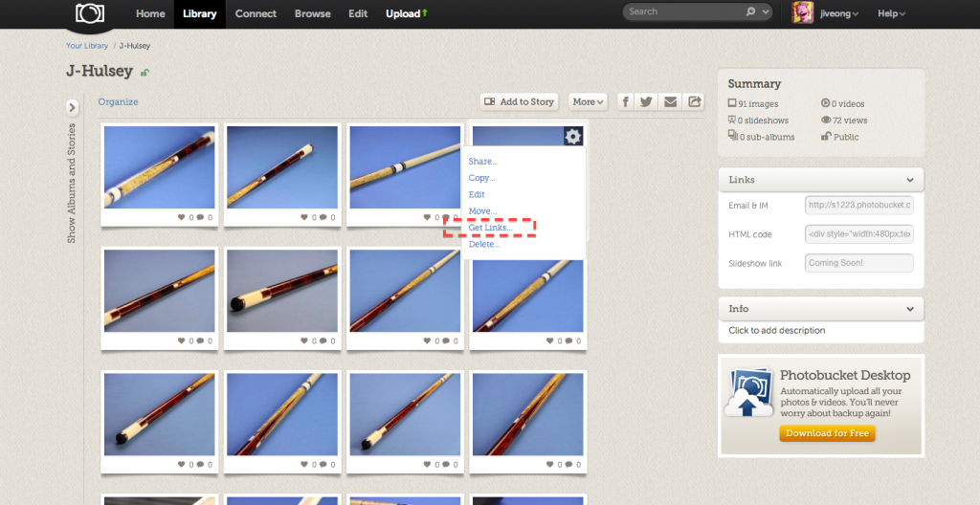Open the Browse tab
Image resolution: width=980 pixels, height=505 pixels.
click(x=313, y=13)
